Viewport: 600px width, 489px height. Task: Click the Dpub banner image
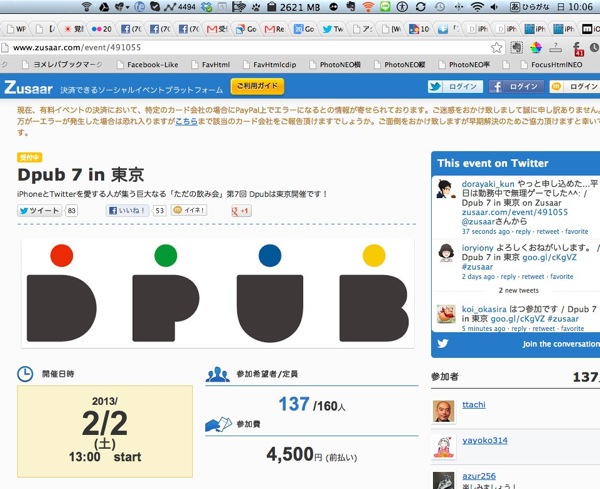pyautogui.click(x=218, y=293)
